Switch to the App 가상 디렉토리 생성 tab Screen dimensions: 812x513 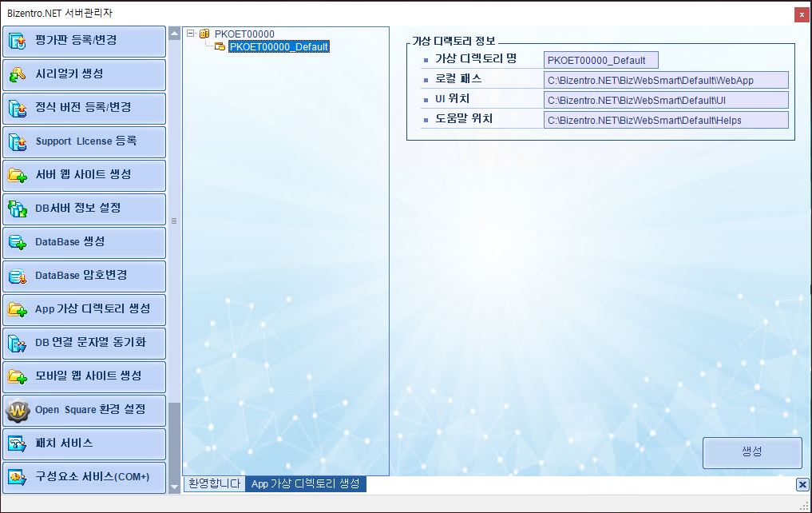pos(305,484)
